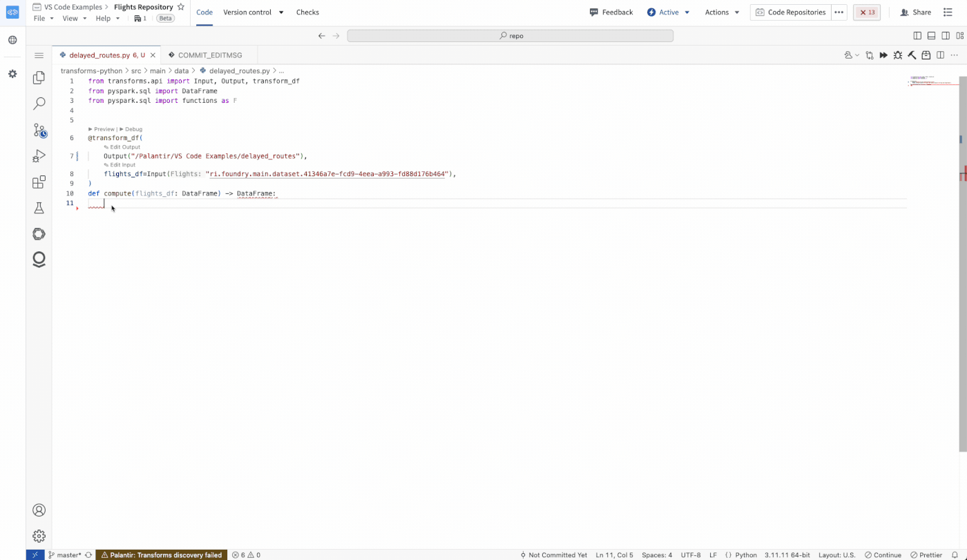Toggle primary side bar layout icon
Screen dimensions: 967x560
(917, 36)
